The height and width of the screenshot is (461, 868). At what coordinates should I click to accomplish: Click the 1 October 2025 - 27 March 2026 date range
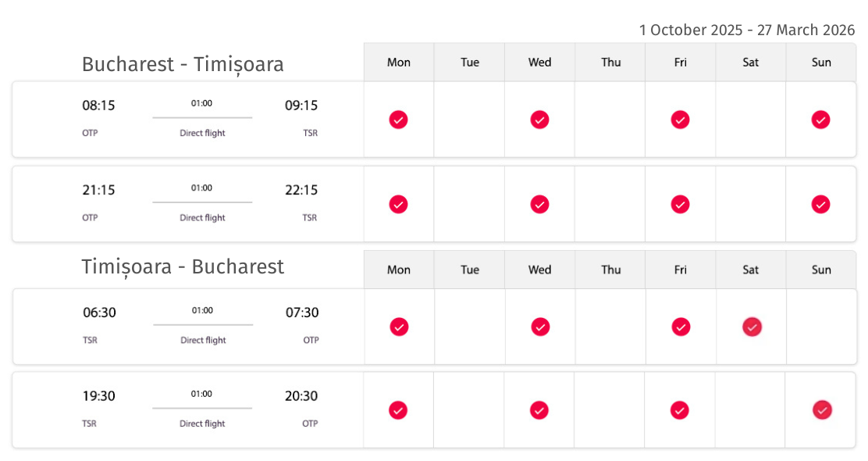point(747,30)
